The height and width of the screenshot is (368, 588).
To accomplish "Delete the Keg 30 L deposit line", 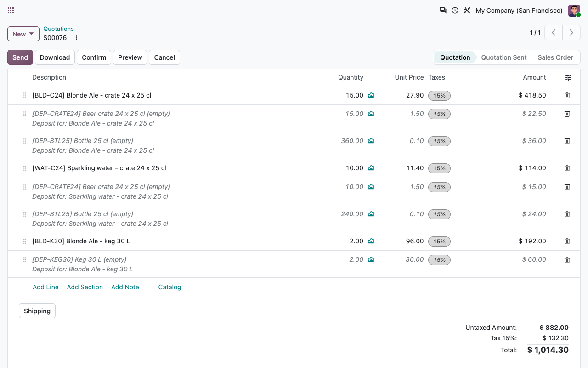I will (567, 260).
